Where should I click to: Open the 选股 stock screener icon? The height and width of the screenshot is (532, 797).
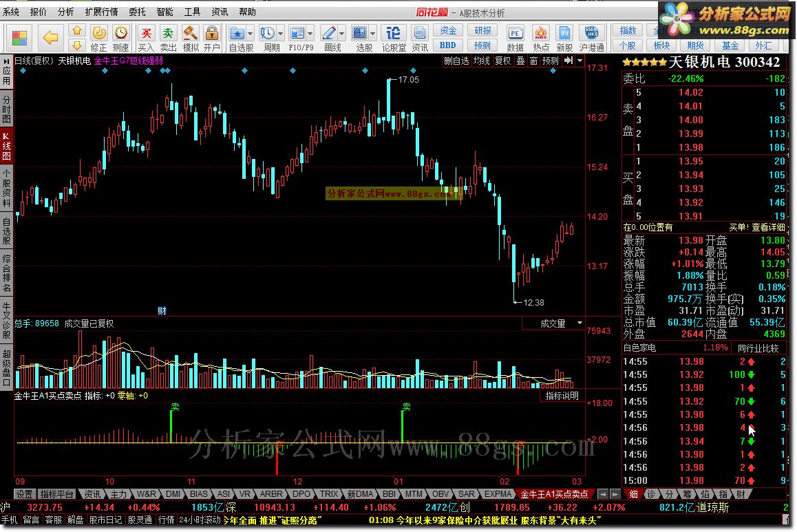tap(360, 34)
